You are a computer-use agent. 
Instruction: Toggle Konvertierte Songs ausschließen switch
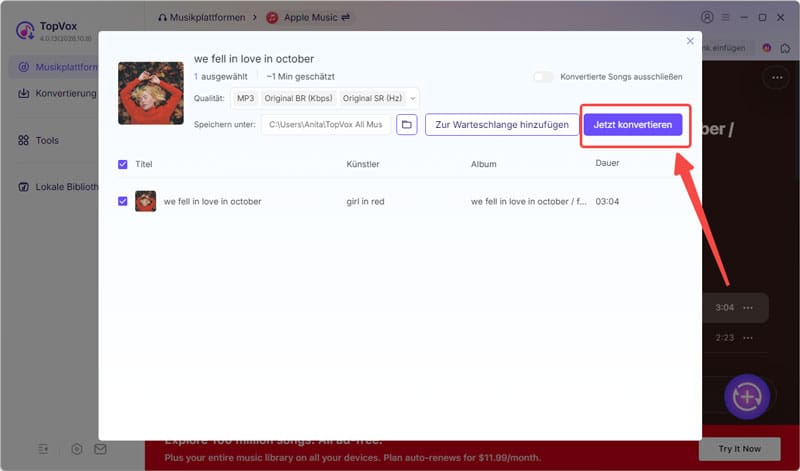[x=543, y=77]
